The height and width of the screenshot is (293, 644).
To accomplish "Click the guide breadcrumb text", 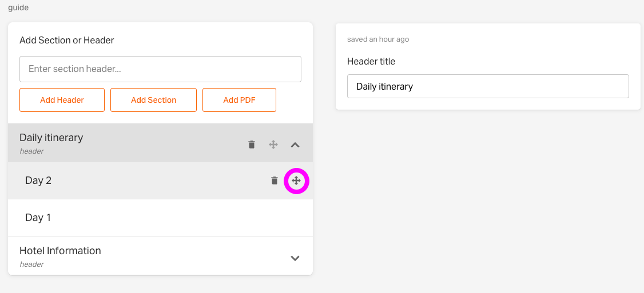I will click(x=18, y=7).
